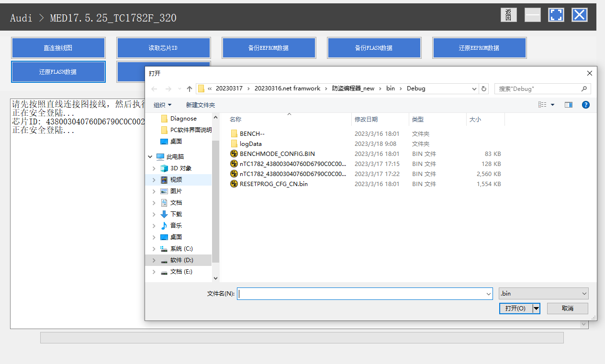
Task: Select 下载 in navigation pane
Action: [171, 214]
